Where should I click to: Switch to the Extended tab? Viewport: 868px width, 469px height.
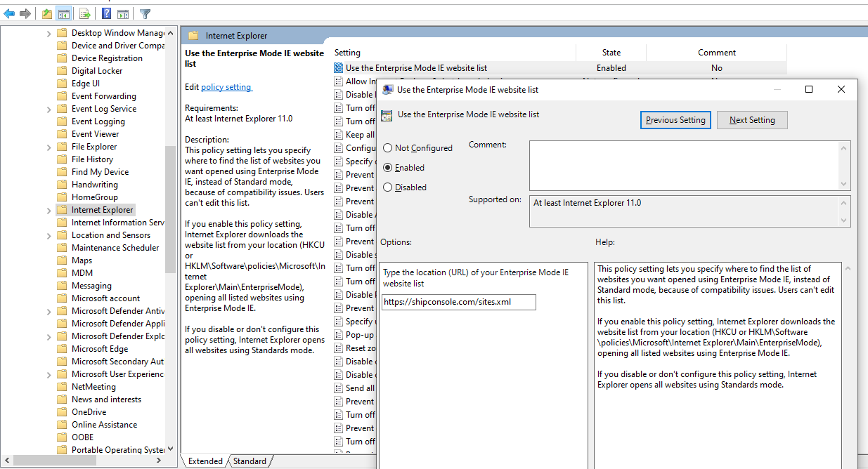[x=205, y=461]
